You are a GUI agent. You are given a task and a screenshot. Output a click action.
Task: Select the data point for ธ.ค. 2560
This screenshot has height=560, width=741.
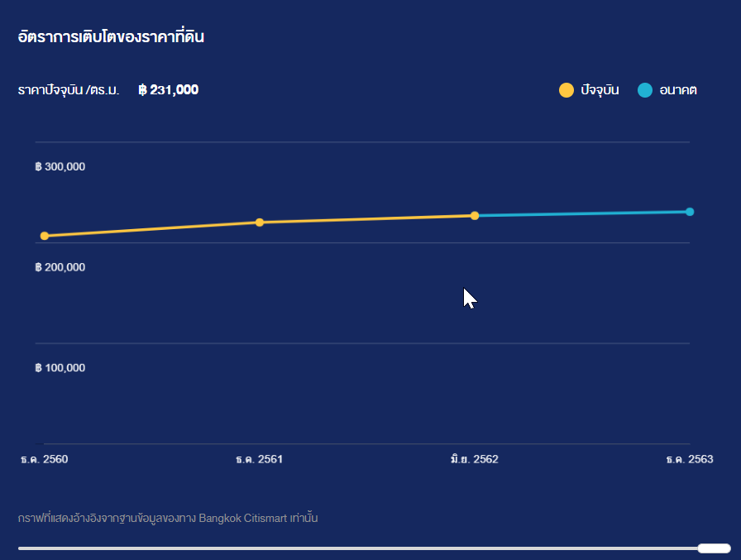point(45,236)
